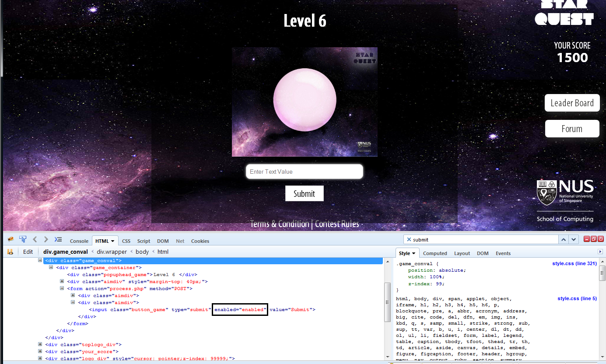Click the 'width: 100%;' style rule
Screen dimensions: 606x364
tap(426, 277)
